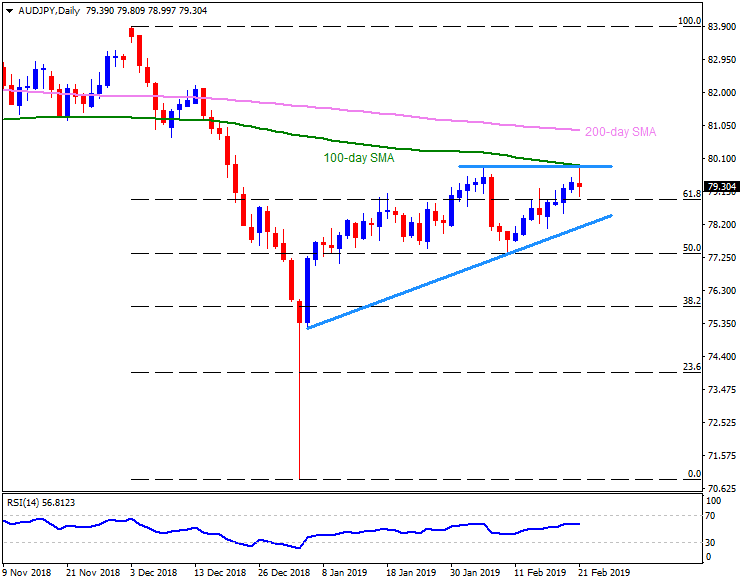
Task: Click the 23.6 Fibonacci level label
Action: point(690,367)
